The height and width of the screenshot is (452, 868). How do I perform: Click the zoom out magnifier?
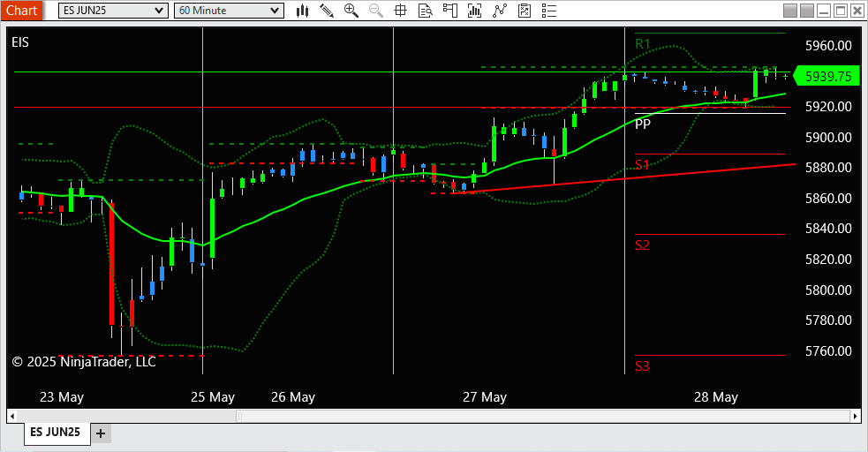(376, 11)
